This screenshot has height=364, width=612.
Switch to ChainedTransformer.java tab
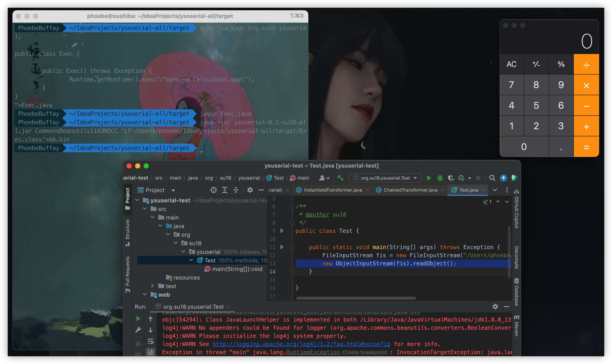pyautogui.click(x=410, y=190)
